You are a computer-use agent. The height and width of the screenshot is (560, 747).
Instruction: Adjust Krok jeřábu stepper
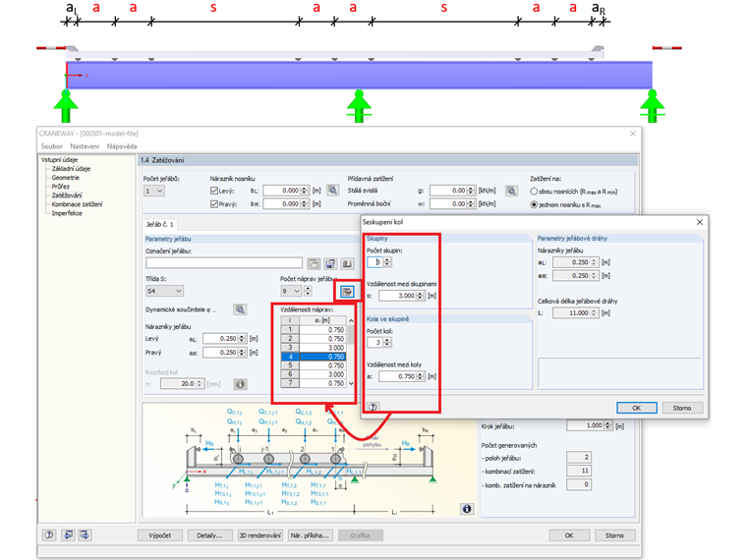607,425
